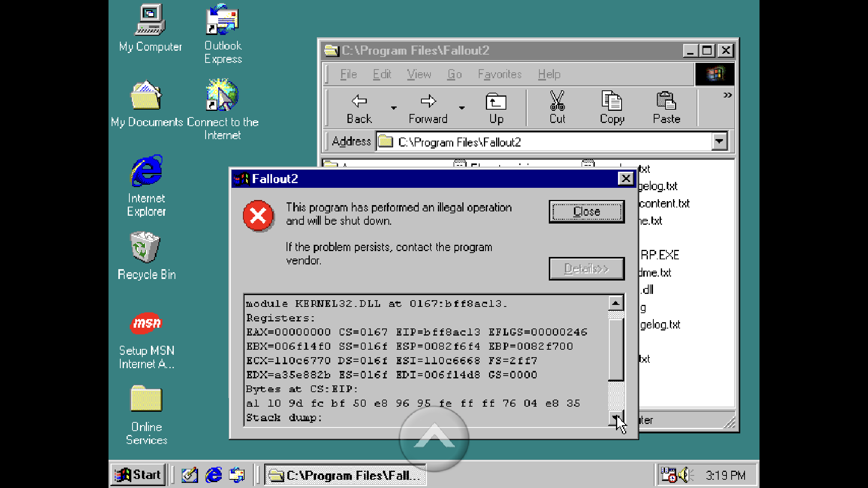Click Explorer window title bar folder icon

pos(331,51)
